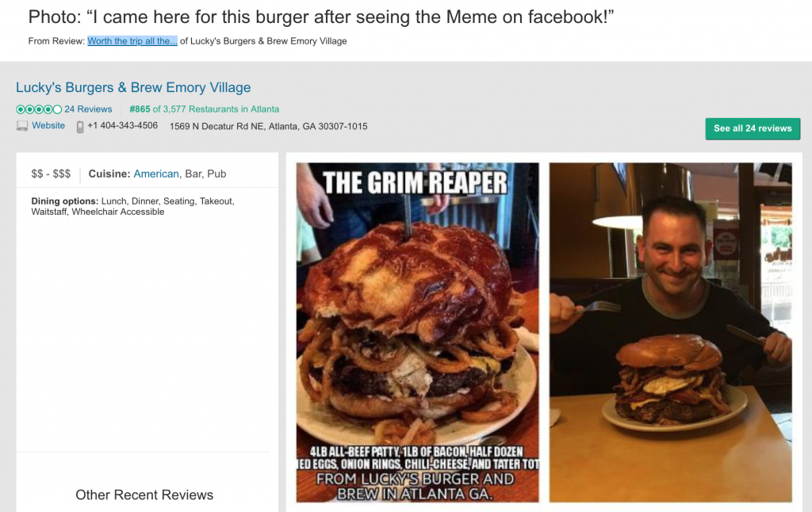
Task: Click the 1569 N Decatur Rd address text
Action: pyautogui.click(x=268, y=126)
